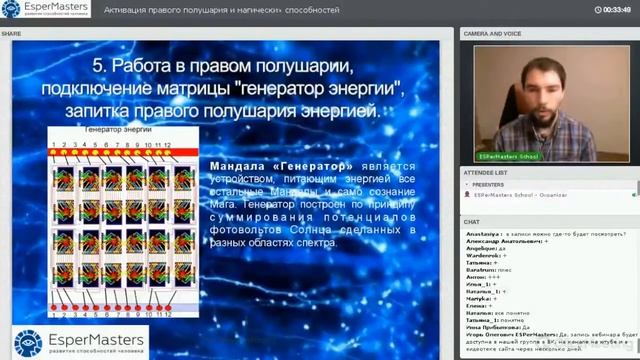640x360 pixels.
Task: Collapse the PRESENTERS group arrow
Action: [467, 184]
